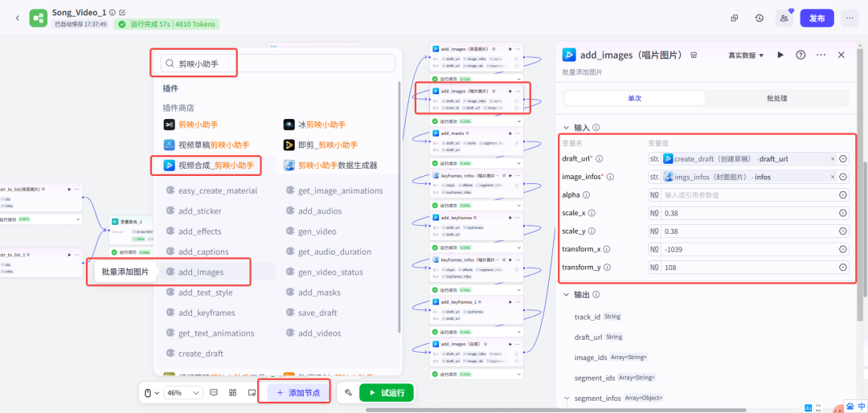
Task: Open help icon in node panel header
Action: [800, 55]
